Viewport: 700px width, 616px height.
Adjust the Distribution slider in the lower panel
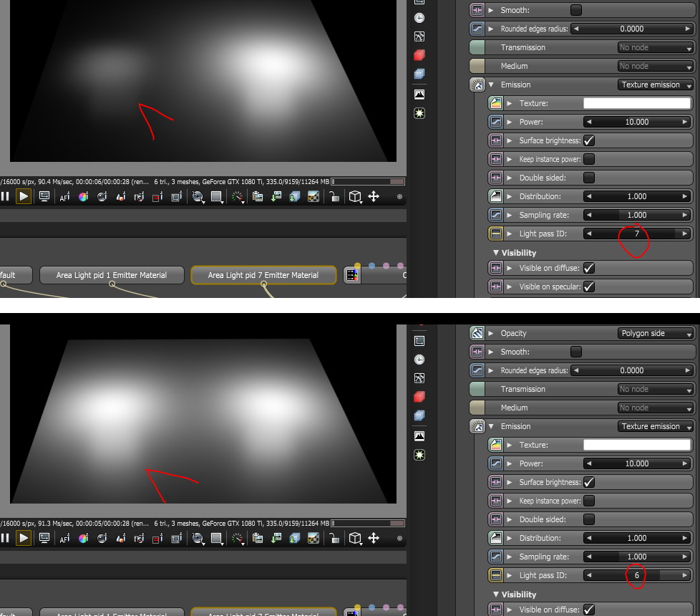point(637,538)
